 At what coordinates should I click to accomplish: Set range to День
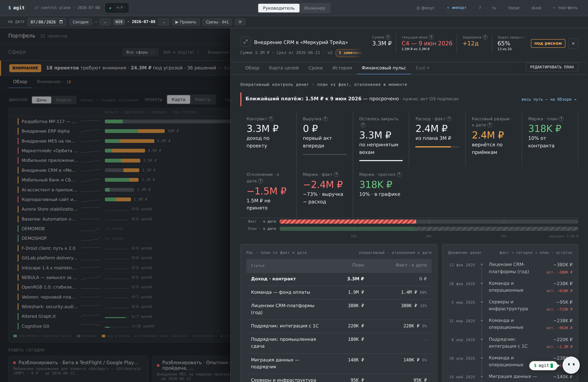pos(41,100)
